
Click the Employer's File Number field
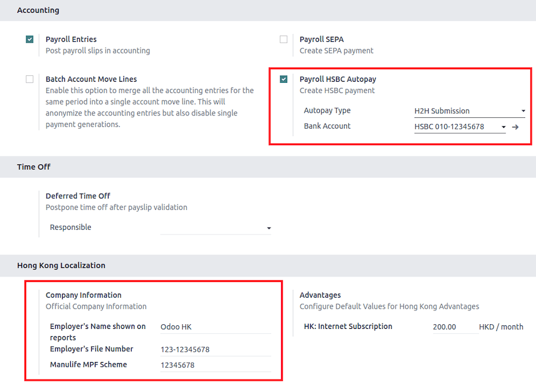point(215,349)
